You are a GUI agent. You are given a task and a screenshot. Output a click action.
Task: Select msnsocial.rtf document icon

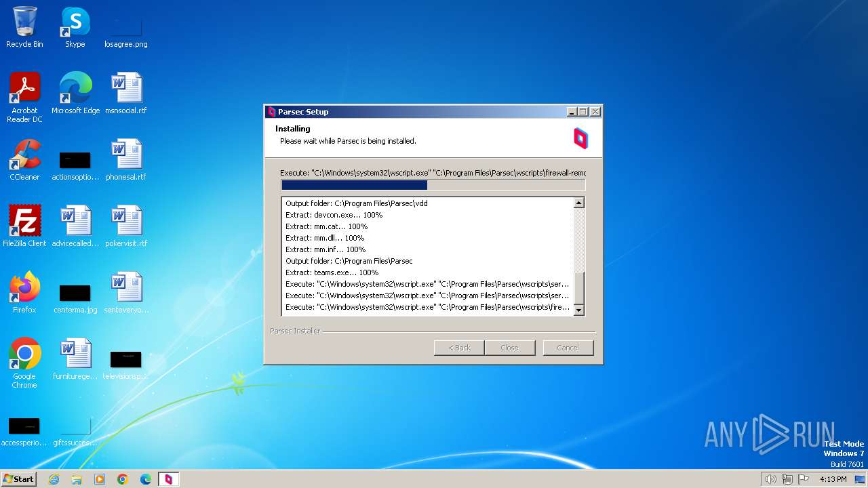125,94
